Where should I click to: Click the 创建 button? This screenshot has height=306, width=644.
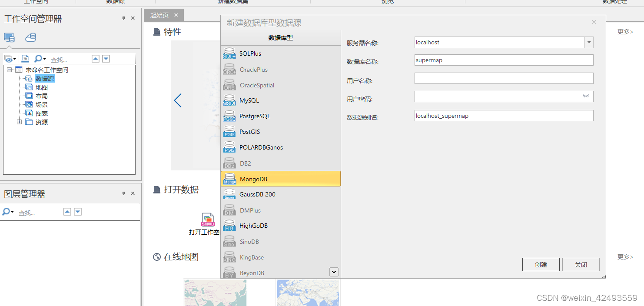point(541,264)
